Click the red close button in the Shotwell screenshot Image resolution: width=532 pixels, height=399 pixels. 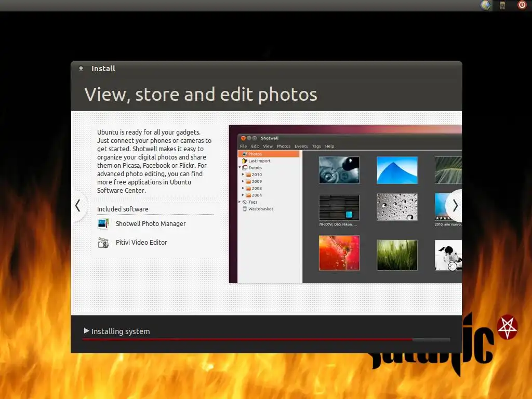(243, 138)
